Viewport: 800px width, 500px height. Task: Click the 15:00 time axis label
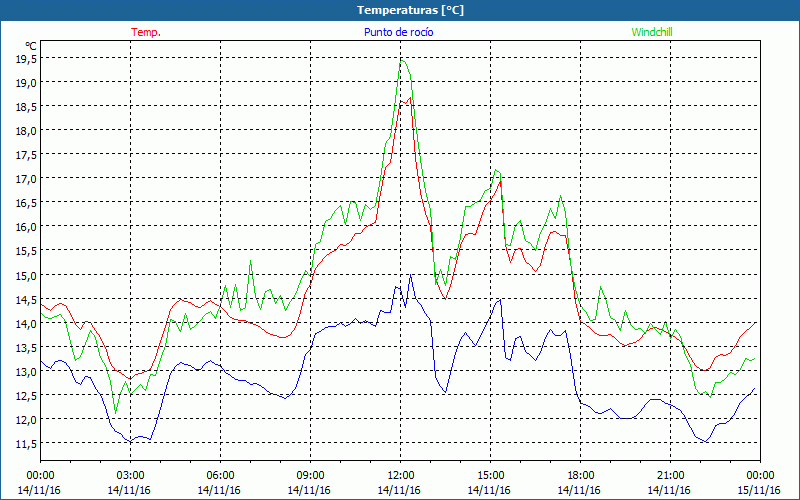point(490,476)
